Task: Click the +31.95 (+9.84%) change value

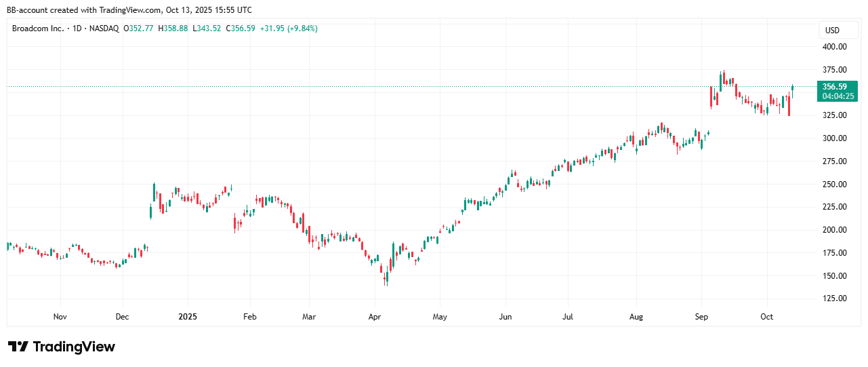Action: (284, 28)
